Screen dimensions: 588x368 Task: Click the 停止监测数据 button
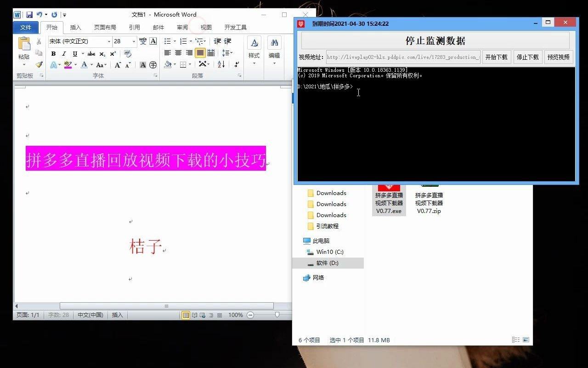pyautogui.click(x=435, y=40)
